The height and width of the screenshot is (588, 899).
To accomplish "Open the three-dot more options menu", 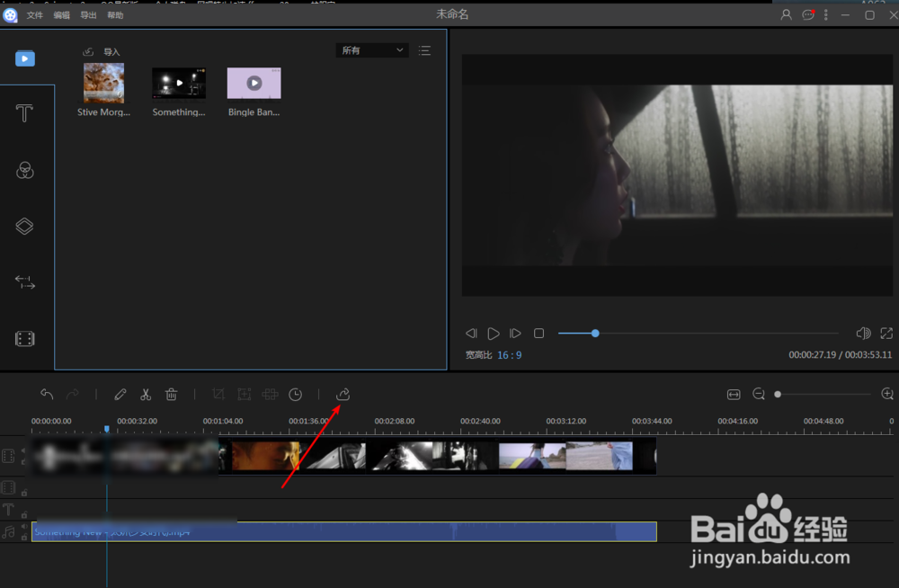I will click(x=825, y=15).
